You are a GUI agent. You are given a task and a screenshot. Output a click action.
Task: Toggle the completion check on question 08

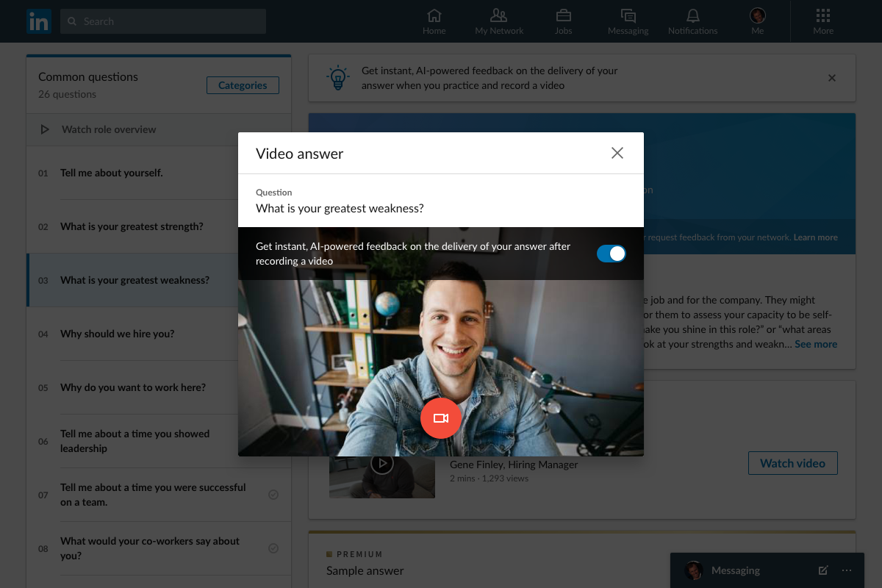[273, 548]
